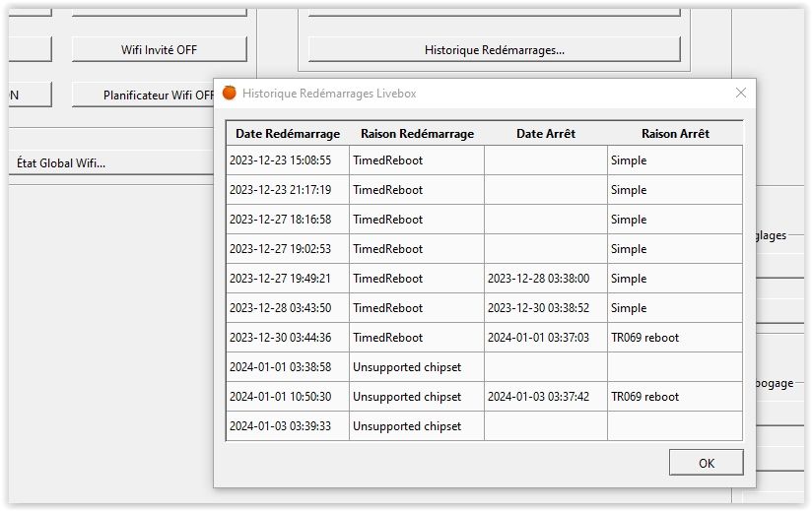Open État Global Wifi button
812x511 pixels.
[x=61, y=163]
